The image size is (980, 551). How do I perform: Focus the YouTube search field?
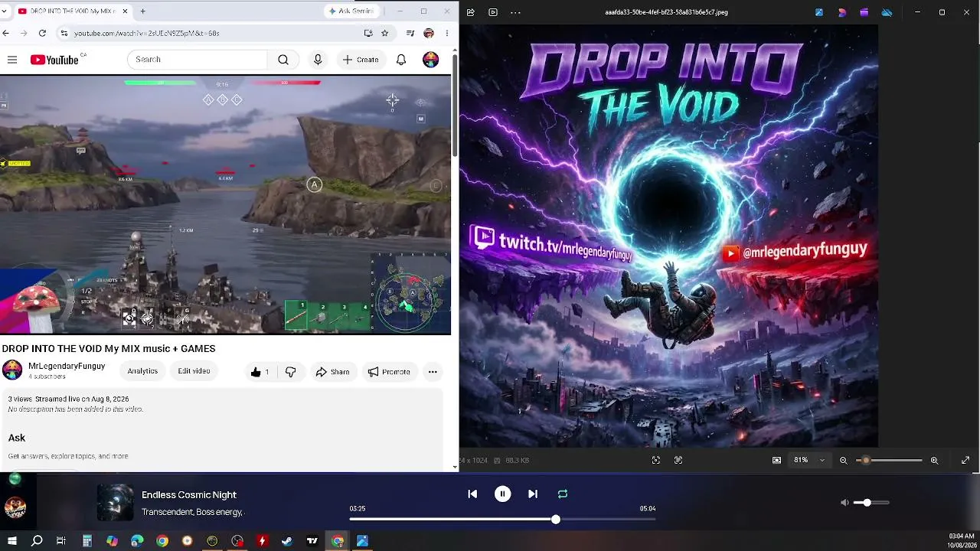click(x=198, y=60)
